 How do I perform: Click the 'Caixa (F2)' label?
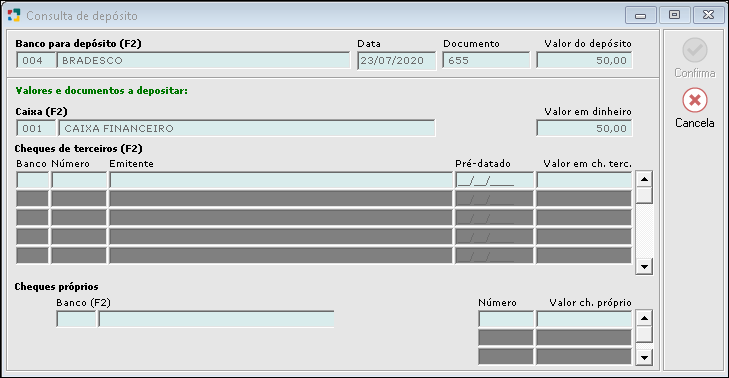[x=41, y=112]
